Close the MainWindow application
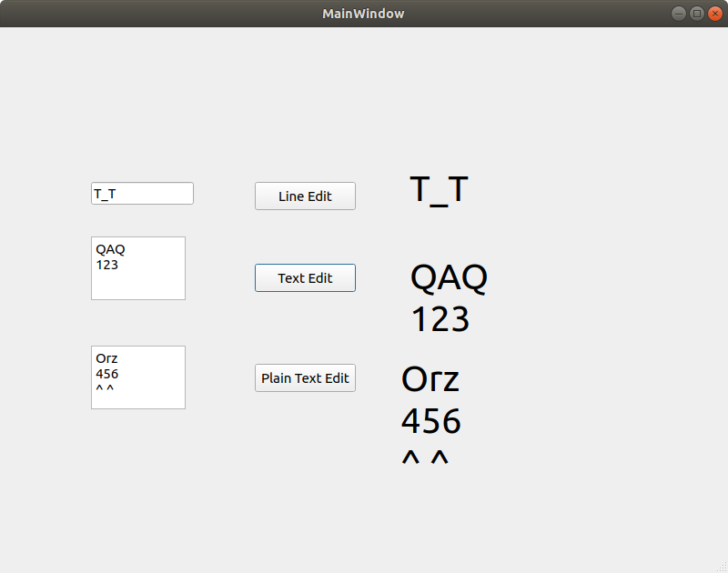The height and width of the screenshot is (573, 728). (714, 13)
